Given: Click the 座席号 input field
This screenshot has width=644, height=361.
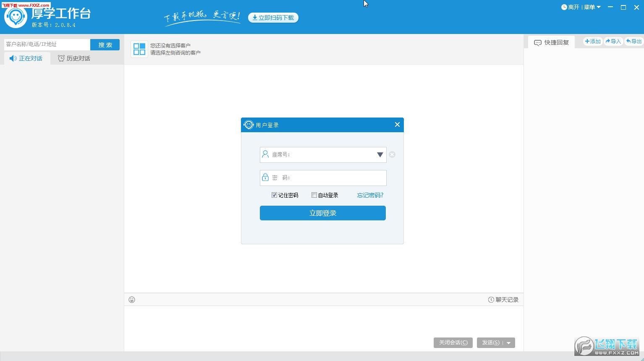Looking at the screenshot, I should [323, 155].
